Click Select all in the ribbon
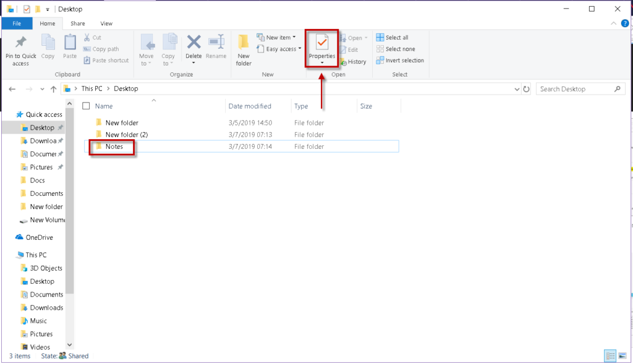Image resolution: width=633 pixels, height=364 pixels. coord(393,38)
